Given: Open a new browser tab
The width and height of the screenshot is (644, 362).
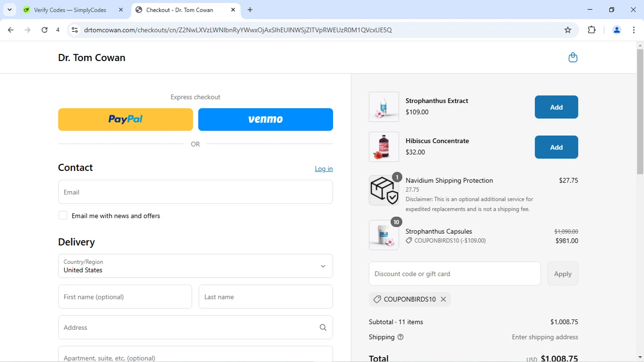Looking at the screenshot, I should click(250, 10).
